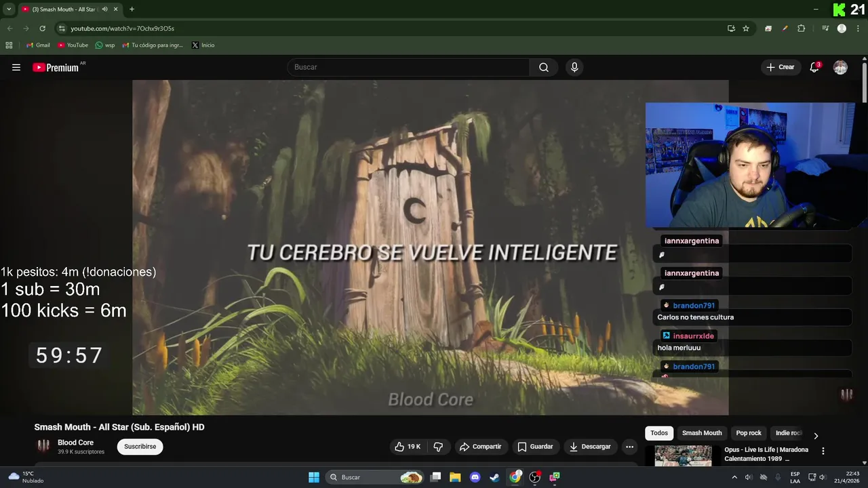Open Opus Live Is Life video thumbnail
The width and height of the screenshot is (868, 488).
(x=683, y=455)
